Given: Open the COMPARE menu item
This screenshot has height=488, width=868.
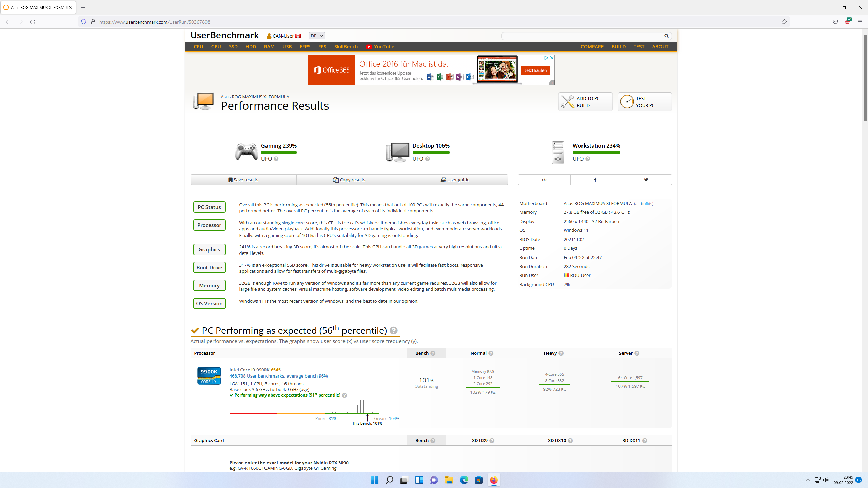Looking at the screenshot, I should pos(592,47).
